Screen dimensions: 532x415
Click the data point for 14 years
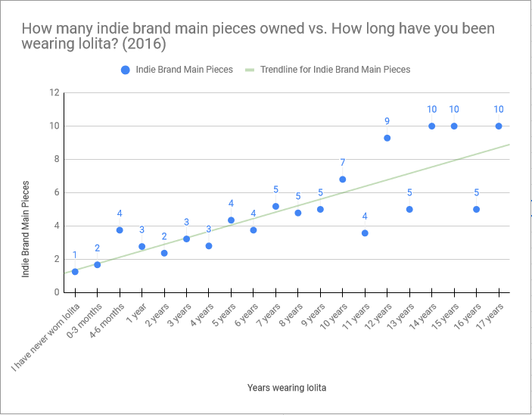click(x=431, y=126)
